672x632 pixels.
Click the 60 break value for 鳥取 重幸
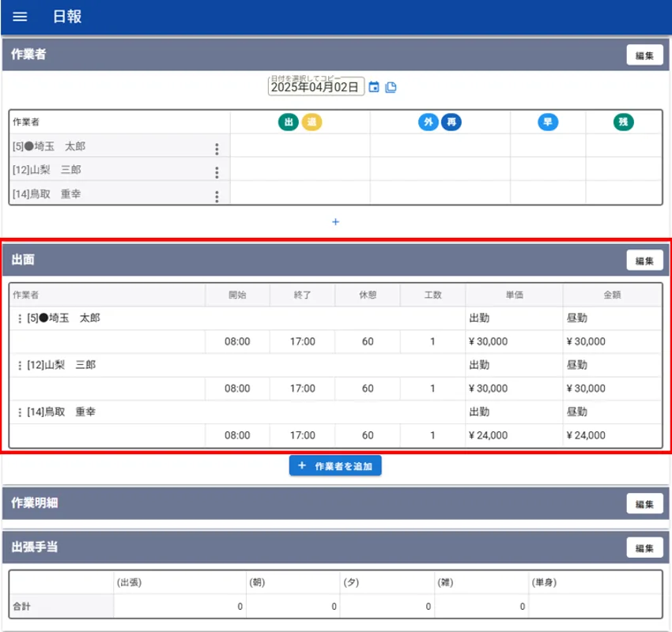point(368,435)
